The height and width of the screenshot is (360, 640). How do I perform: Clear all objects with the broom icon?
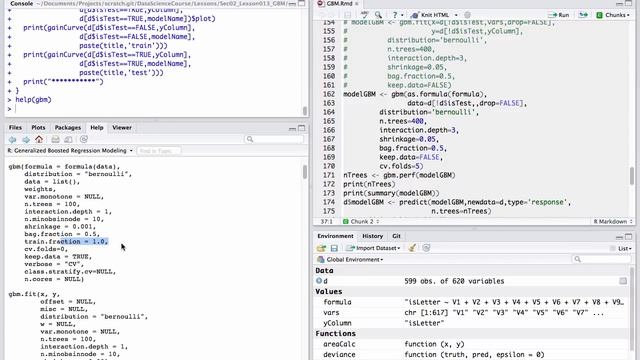coord(412,248)
